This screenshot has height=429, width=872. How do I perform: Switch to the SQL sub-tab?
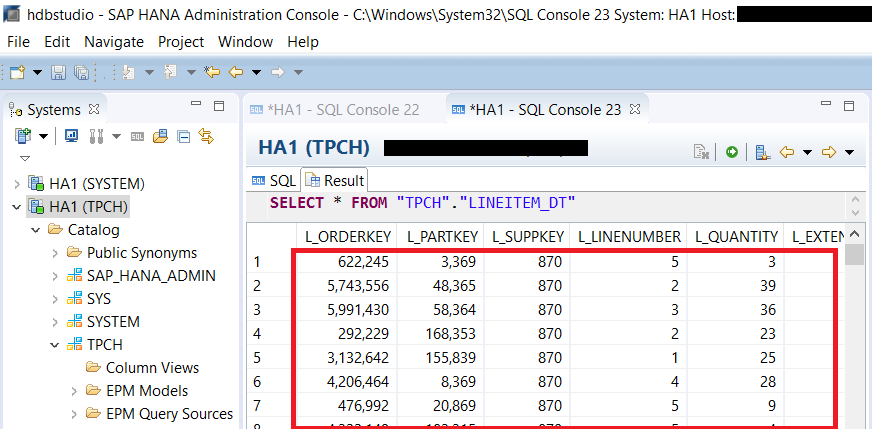point(274,180)
